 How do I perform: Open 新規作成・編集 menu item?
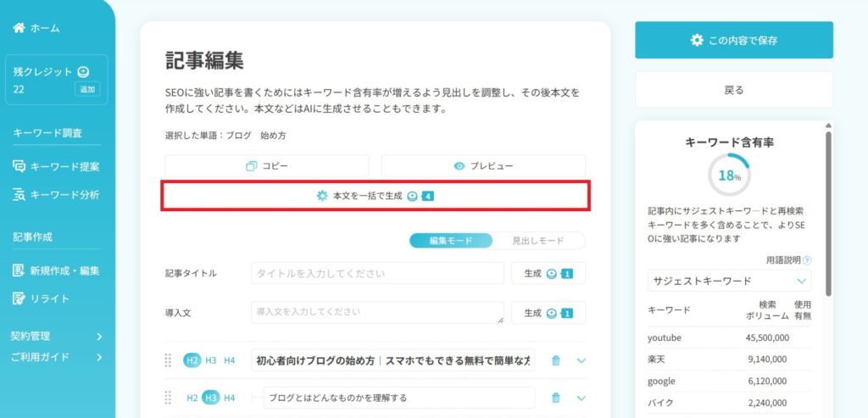point(56,270)
